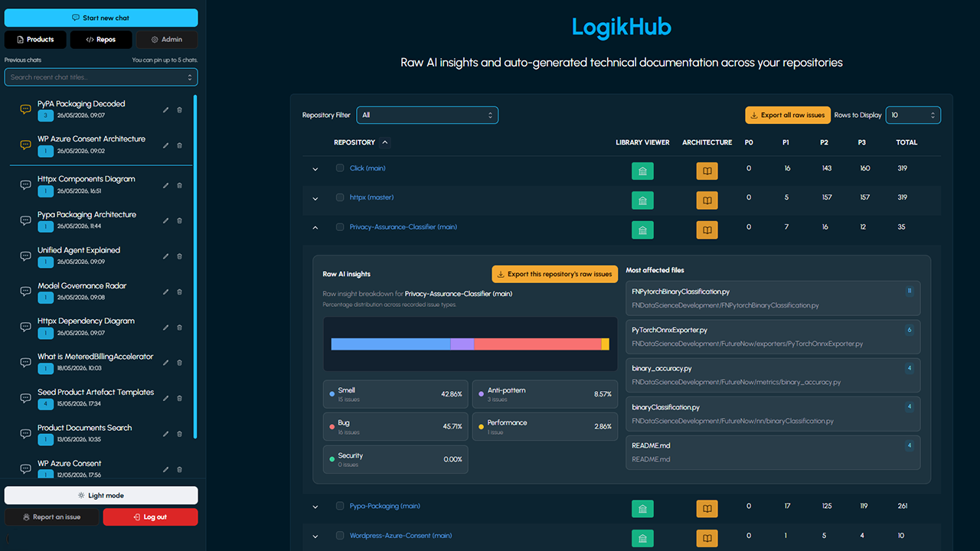Open Library Viewer for Wordpress-Azure-Consent
Image resolution: width=980 pixels, height=551 pixels.
coord(642,538)
